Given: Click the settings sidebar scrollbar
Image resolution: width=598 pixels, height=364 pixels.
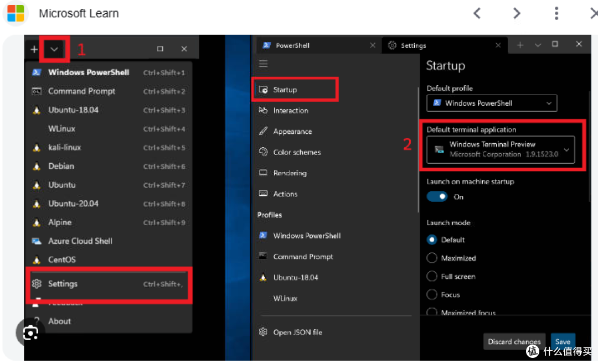Looking at the screenshot, I should tap(419, 149).
